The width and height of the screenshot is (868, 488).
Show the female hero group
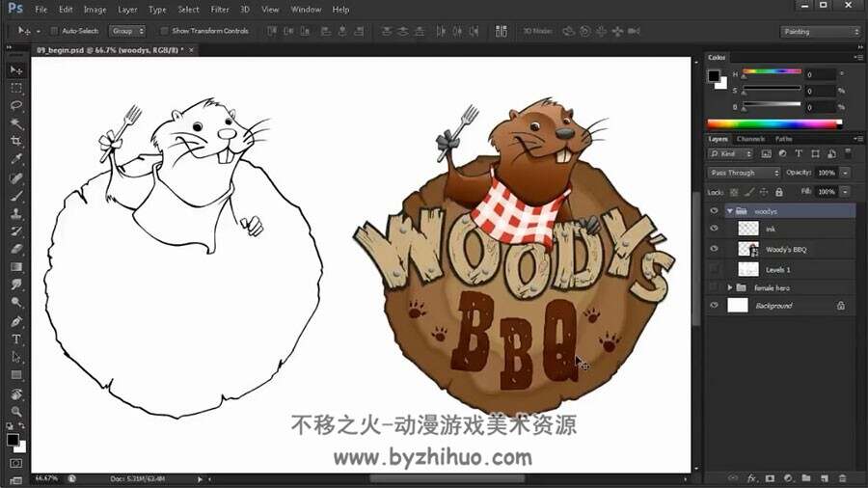point(714,287)
